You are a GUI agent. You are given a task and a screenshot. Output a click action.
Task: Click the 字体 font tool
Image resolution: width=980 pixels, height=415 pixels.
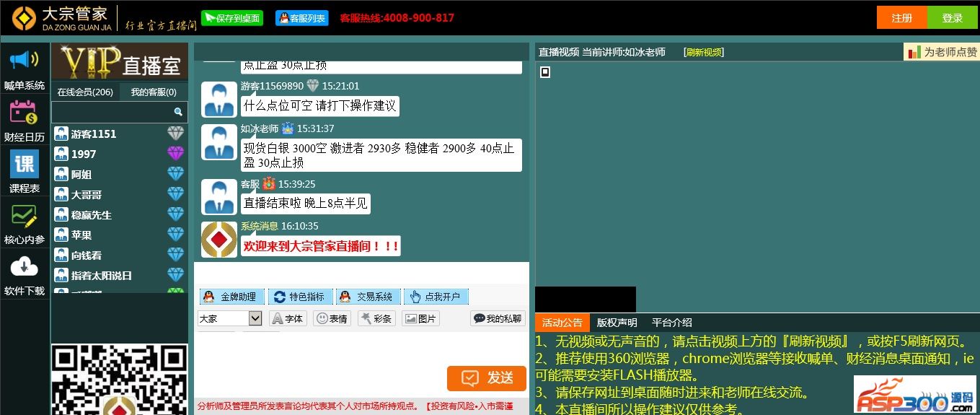point(288,318)
